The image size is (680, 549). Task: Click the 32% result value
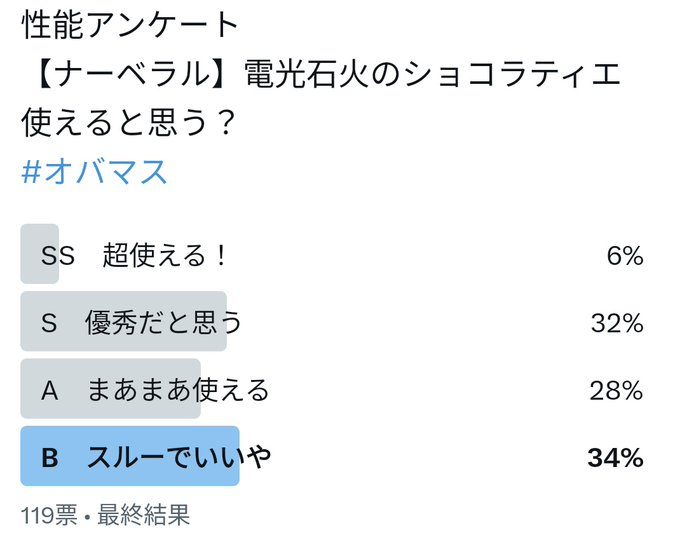(x=617, y=323)
